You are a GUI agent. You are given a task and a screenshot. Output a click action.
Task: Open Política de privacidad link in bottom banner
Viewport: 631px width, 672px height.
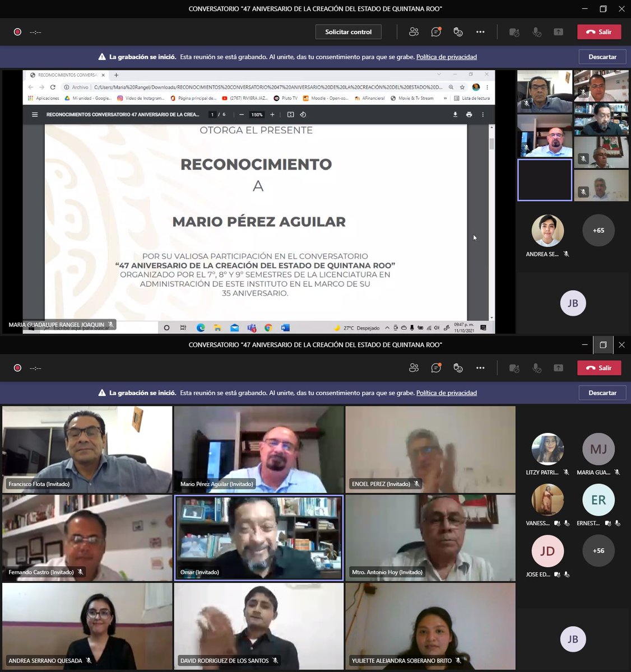pyautogui.click(x=447, y=393)
